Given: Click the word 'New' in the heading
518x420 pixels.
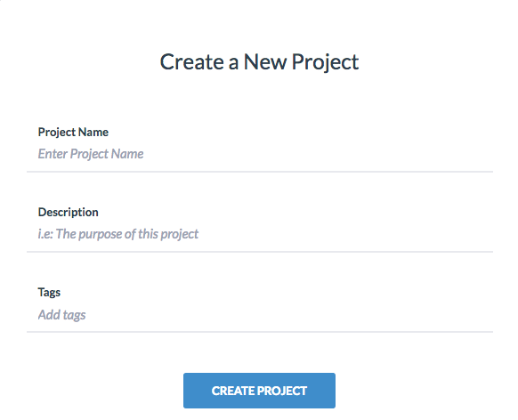Looking at the screenshot, I should [x=265, y=62].
